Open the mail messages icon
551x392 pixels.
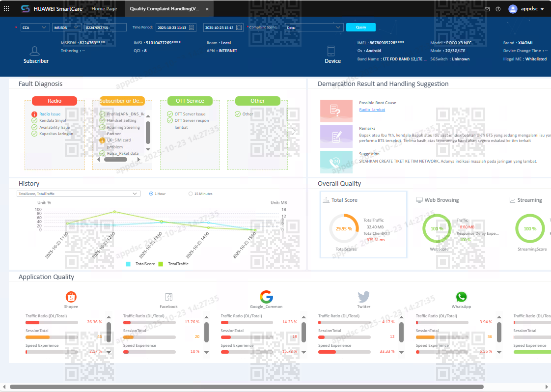[x=487, y=9]
